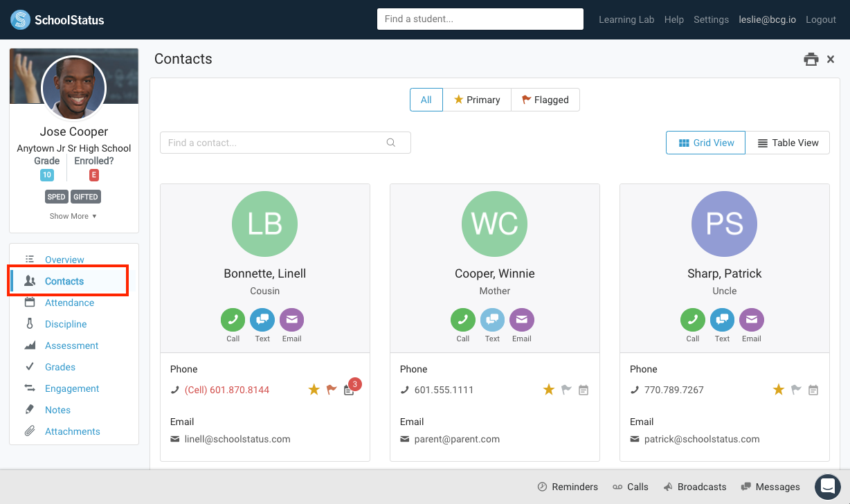
Task: Open the calendar icon for Winnie Cooper's phone
Action: [584, 390]
